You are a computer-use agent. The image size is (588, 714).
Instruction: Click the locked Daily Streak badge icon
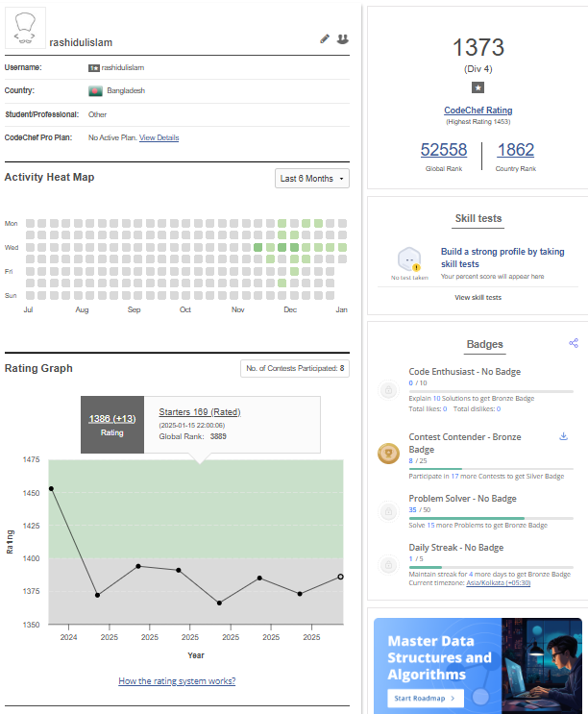tap(389, 565)
